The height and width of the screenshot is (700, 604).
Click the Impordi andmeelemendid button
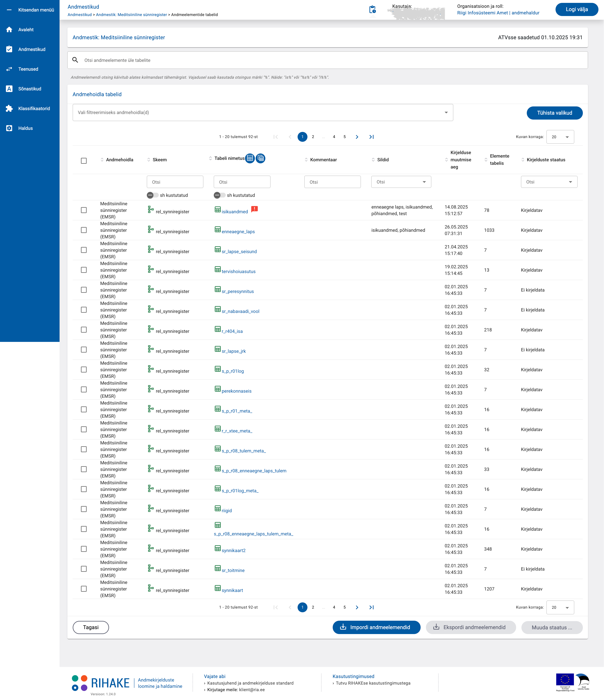point(376,627)
